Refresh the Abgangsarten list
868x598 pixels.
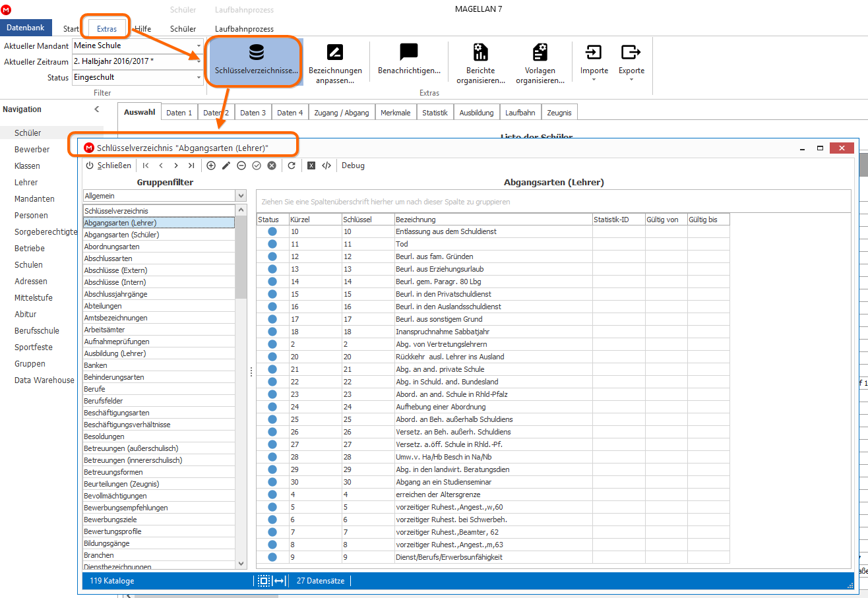coord(292,165)
